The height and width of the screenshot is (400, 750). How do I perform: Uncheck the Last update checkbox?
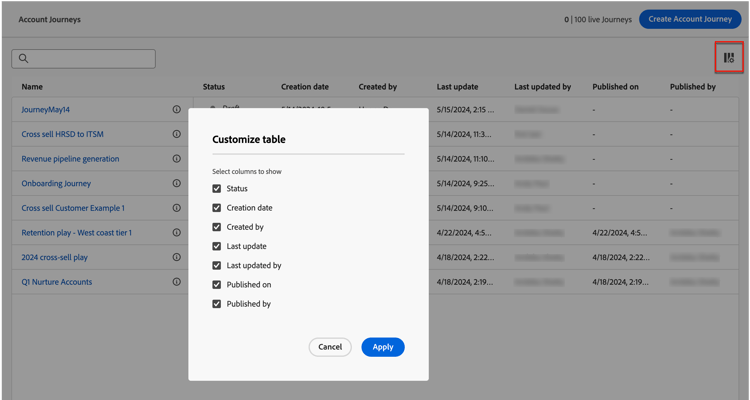(x=217, y=246)
